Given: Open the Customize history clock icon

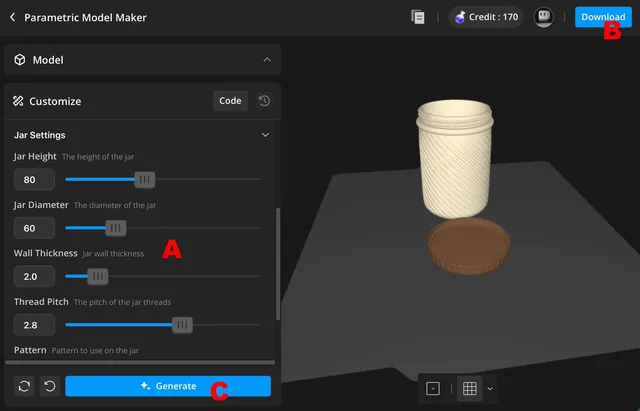Looking at the screenshot, I should click(264, 101).
